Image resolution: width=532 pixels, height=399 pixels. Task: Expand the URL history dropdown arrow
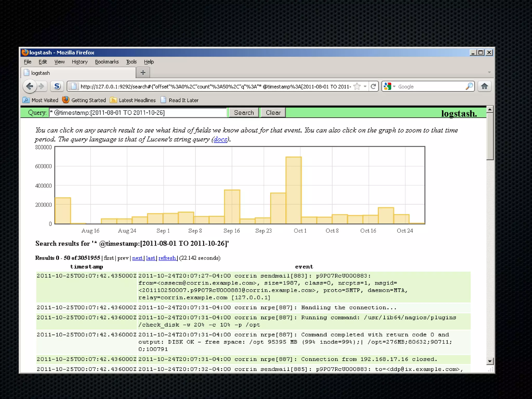click(365, 87)
